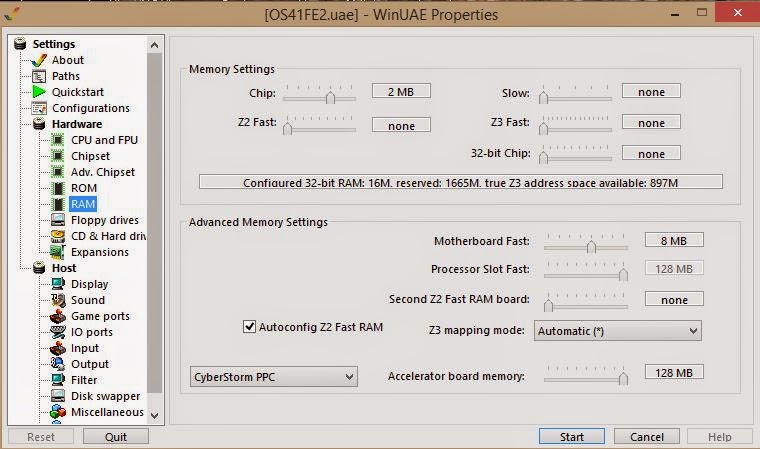Uncheck Autoconfig Z2 Fast RAM
Screen dimensions: 760x449
pos(249,327)
